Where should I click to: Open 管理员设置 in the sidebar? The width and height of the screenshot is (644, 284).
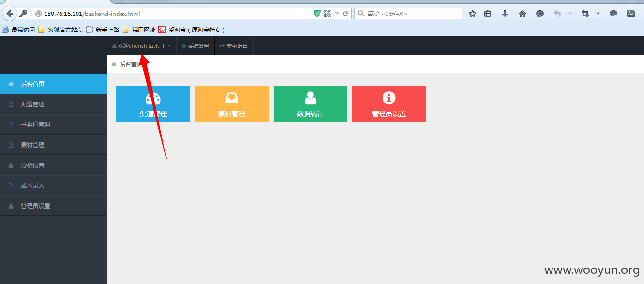click(x=53, y=206)
